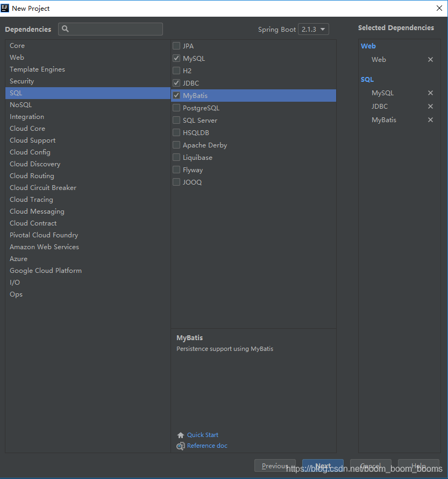Select the I/O category

pyautogui.click(x=88, y=283)
